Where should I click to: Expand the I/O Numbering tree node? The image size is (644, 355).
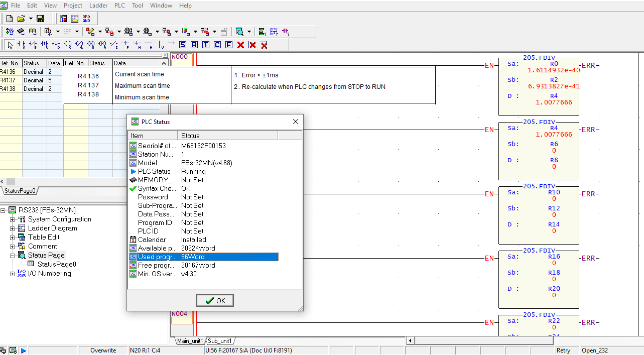13,274
